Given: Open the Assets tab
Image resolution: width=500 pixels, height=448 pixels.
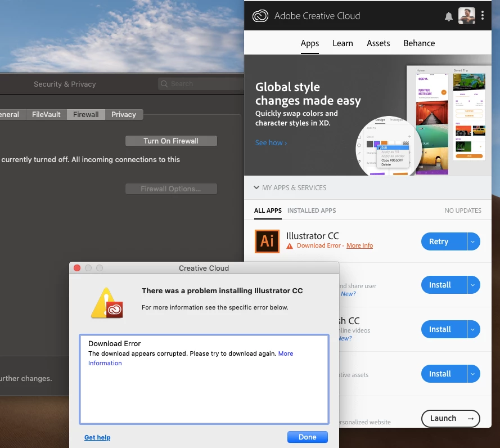Looking at the screenshot, I should point(378,43).
